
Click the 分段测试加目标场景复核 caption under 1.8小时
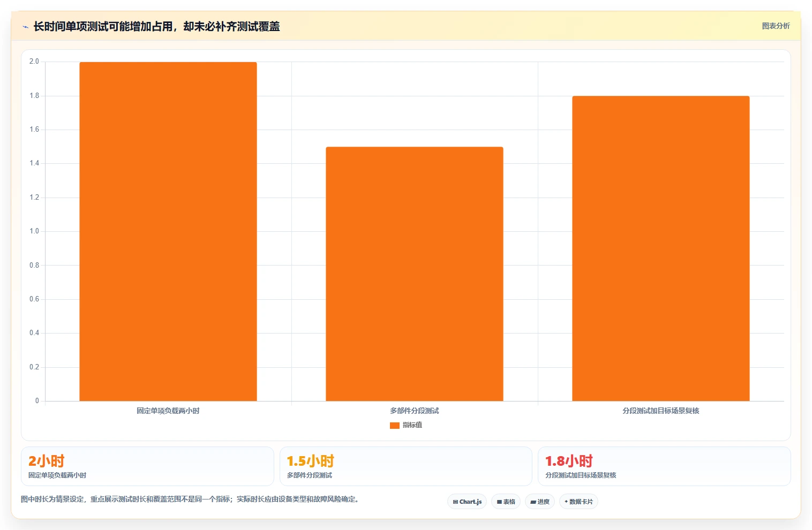[x=581, y=475]
